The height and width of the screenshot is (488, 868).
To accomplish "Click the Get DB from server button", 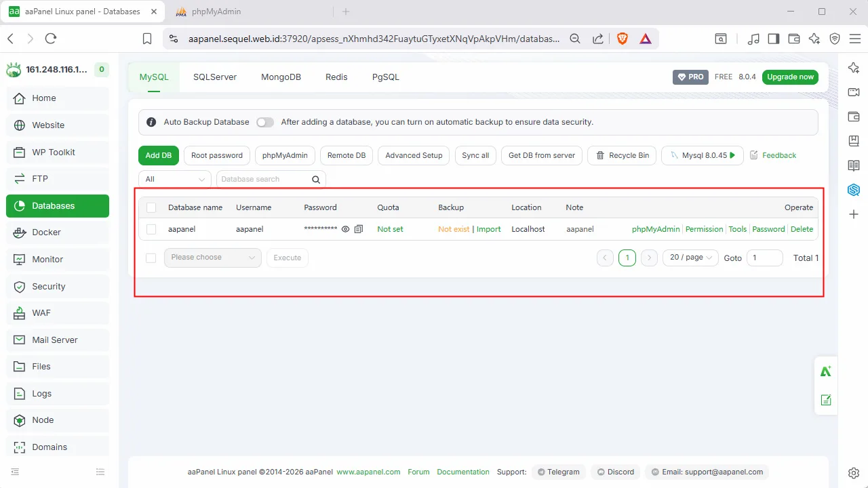I will pos(542,155).
